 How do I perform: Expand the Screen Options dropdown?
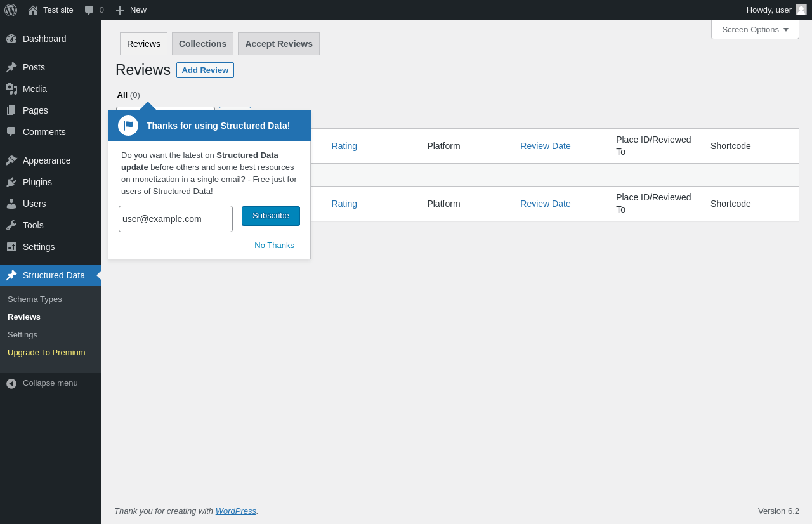pyautogui.click(x=755, y=29)
